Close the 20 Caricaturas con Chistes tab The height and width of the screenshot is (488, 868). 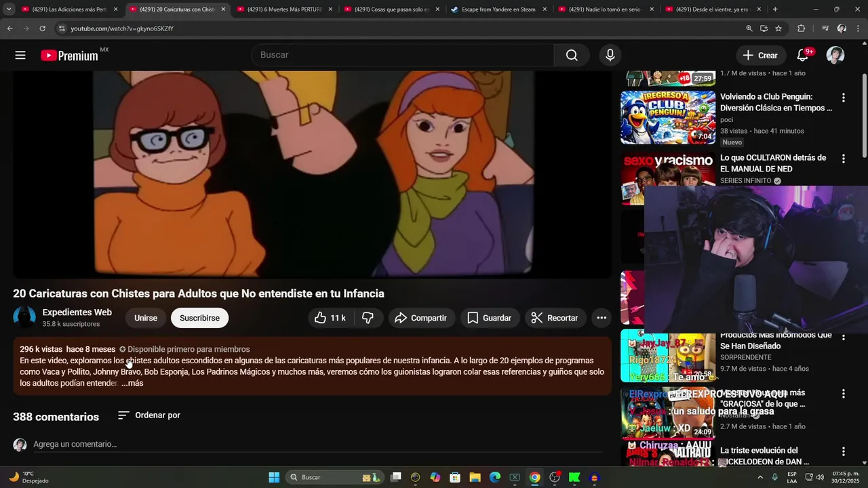[223, 9]
